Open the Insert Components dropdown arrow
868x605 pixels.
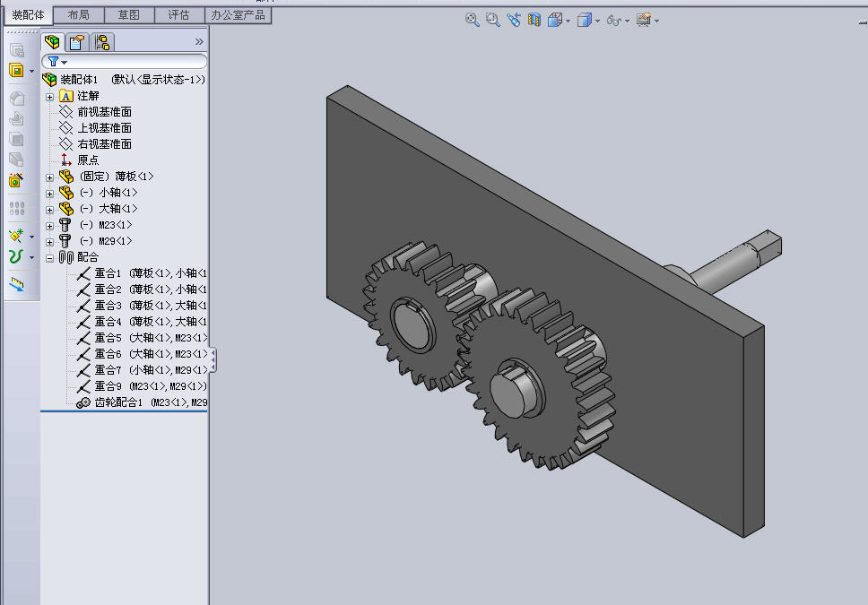[x=31, y=72]
